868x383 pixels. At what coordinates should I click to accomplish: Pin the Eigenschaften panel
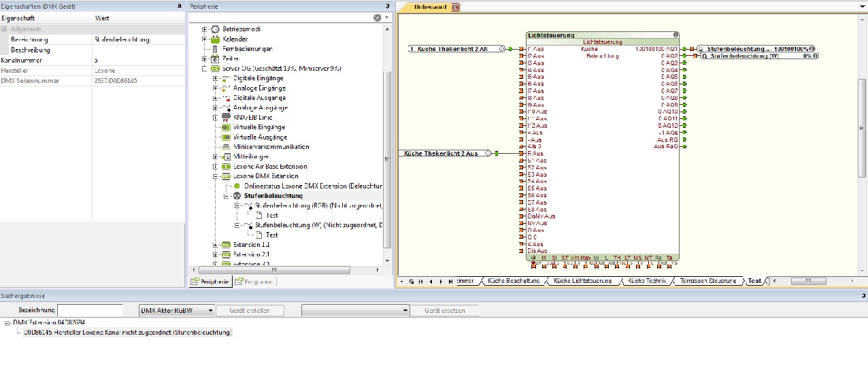coord(180,6)
